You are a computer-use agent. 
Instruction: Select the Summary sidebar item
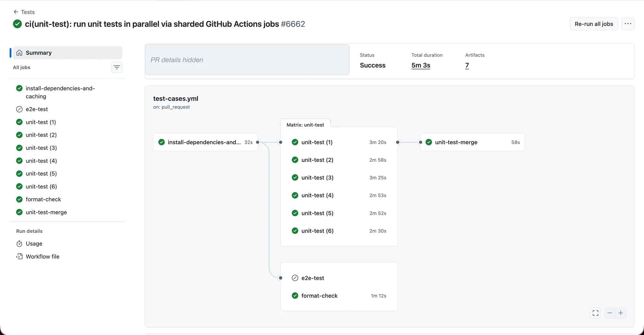click(x=67, y=53)
